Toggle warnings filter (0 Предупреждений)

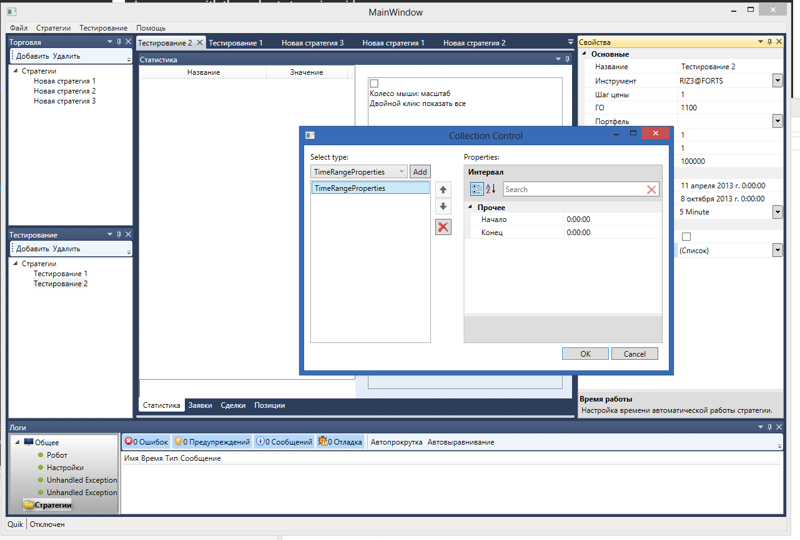(x=212, y=441)
